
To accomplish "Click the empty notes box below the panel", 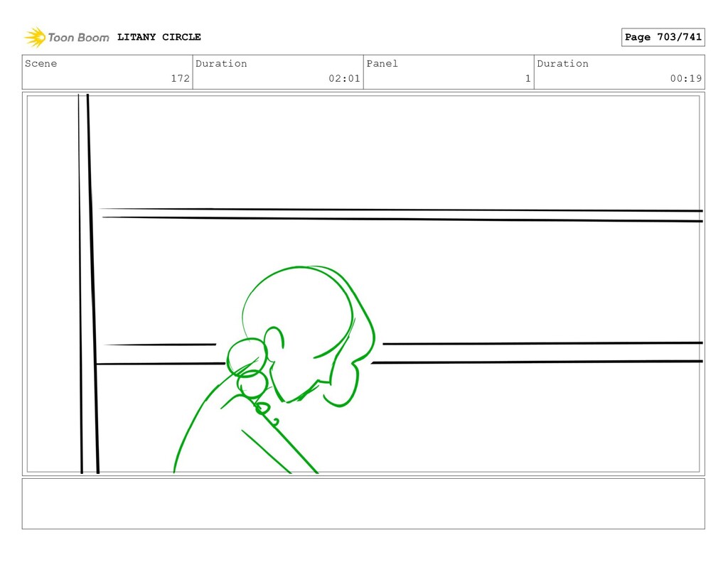I will pos(363,504).
